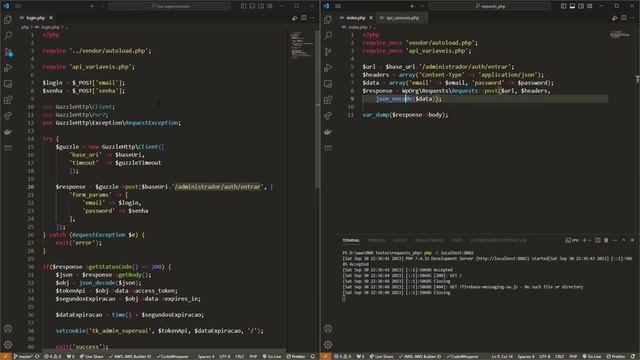640x360 pixels.
Task: Kill the terminal with trash icon
Action: coord(606,240)
